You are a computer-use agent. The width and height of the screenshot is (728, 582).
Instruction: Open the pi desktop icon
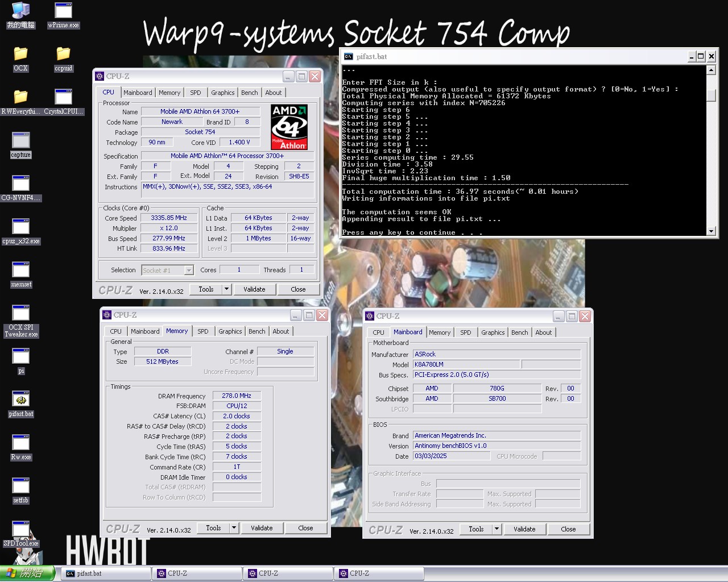pyautogui.click(x=20, y=361)
